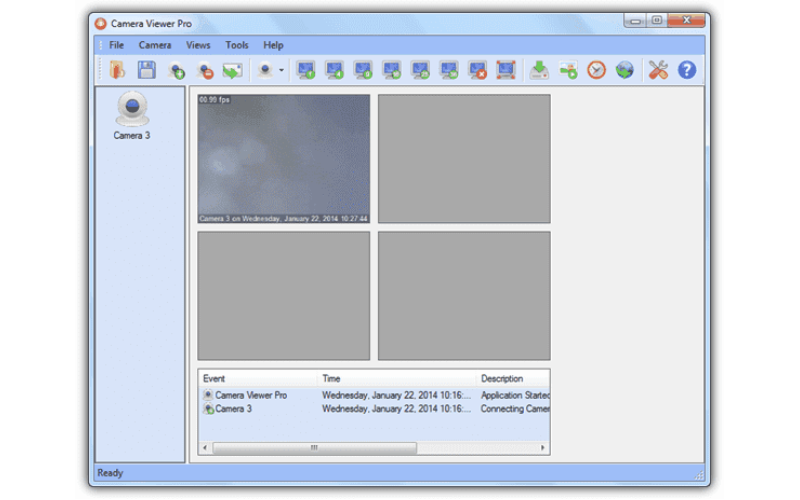Click the empty bottom-left camera pane

284,296
